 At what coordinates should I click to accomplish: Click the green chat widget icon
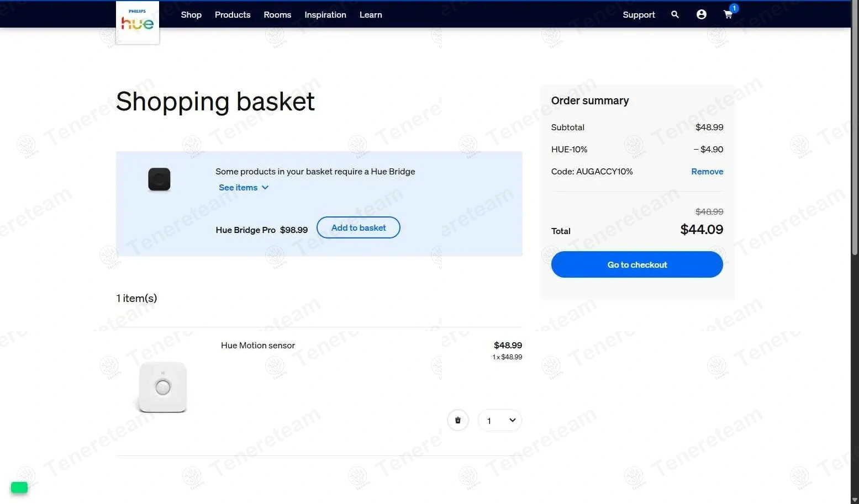(x=19, y=487)
